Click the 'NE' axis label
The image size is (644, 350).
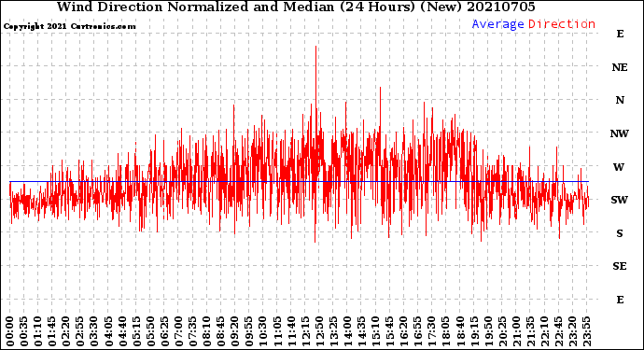pos(620,67)
